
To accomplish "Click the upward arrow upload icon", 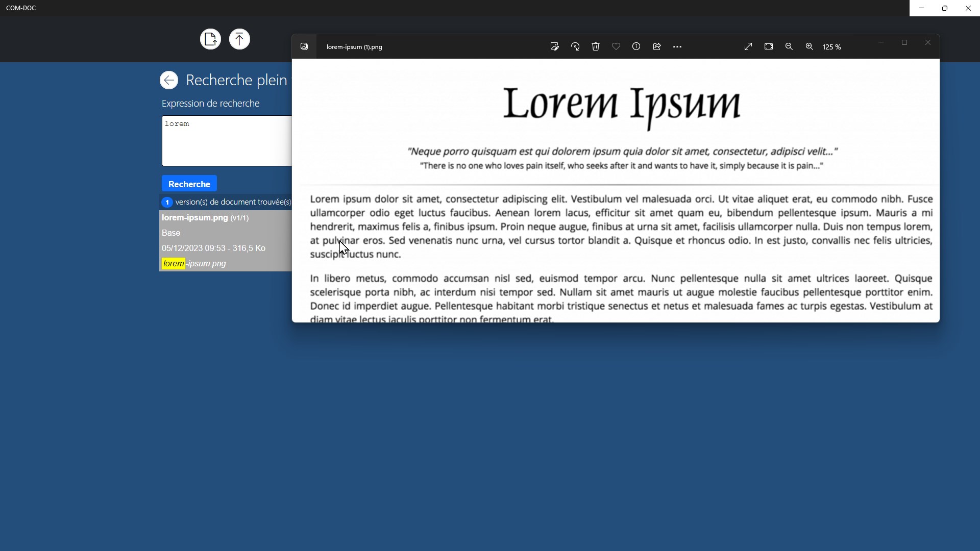I will pos(239,39).
